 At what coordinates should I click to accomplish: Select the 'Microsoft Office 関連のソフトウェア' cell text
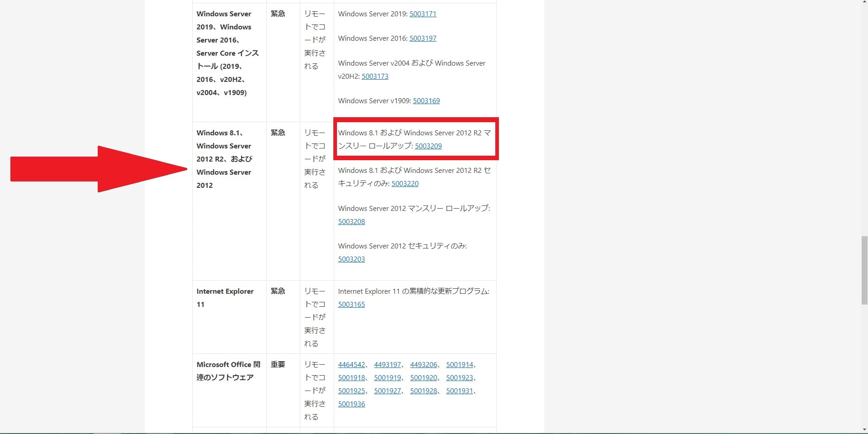point(228,371)
